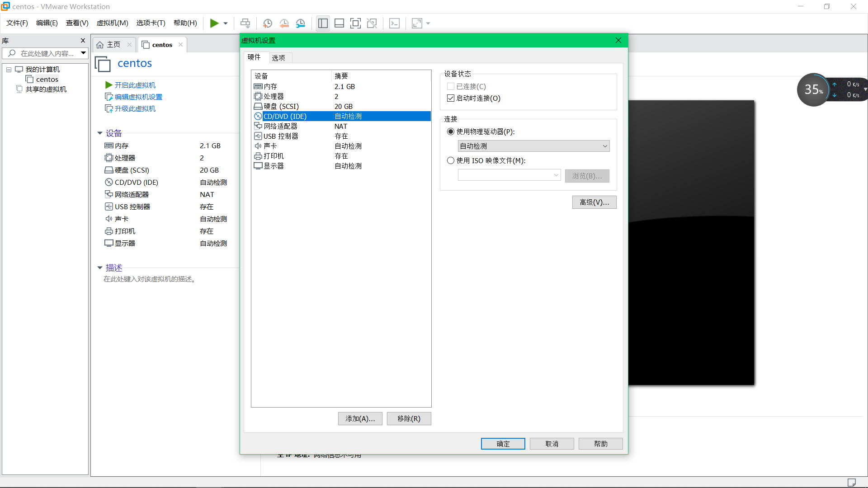The width and height of the screenshot is (868, 488).
Task: Click the 移除(R) button
Action: (x=409, y=418)
